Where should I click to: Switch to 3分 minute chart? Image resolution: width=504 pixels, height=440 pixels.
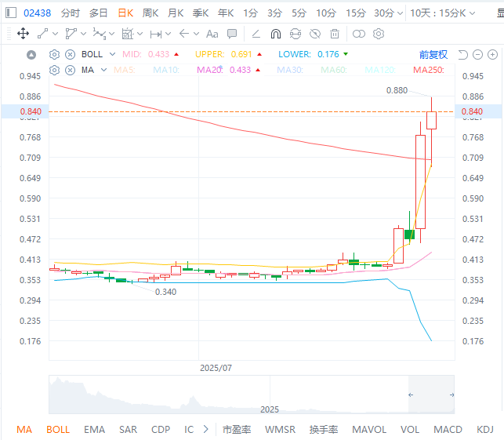[274, 13]
